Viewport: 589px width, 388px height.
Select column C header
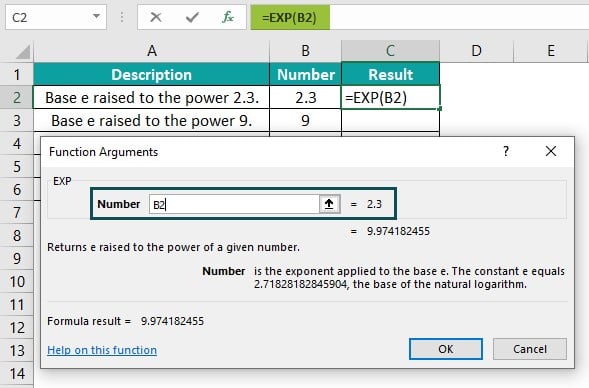pos(390,51)
